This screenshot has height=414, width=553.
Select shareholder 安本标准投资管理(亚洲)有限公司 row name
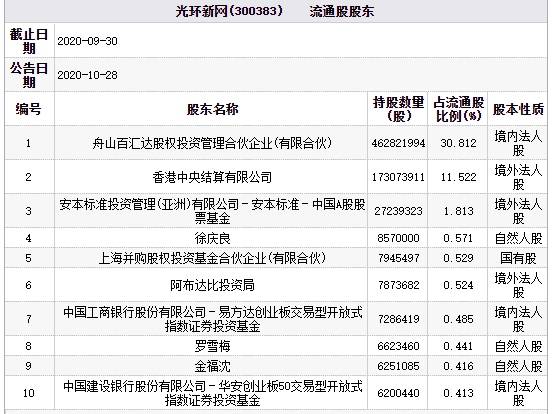coord(212,211)
